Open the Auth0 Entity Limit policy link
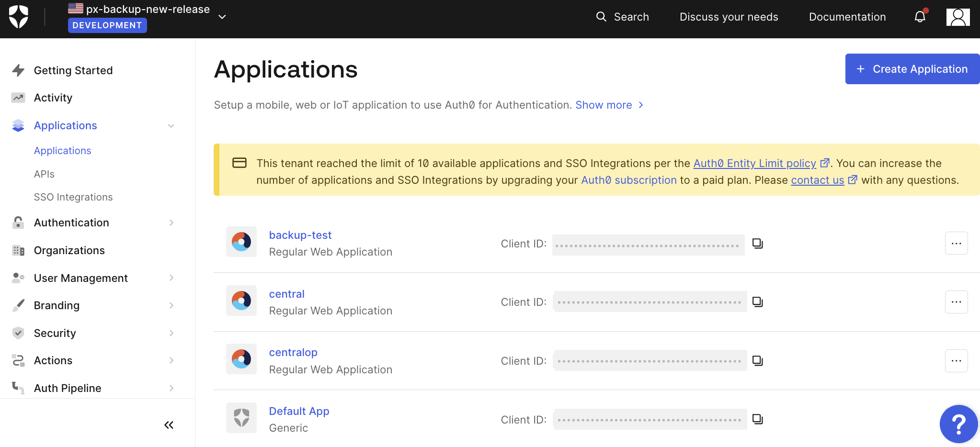Screen dimensions: 980x447 tap(754, 164)
